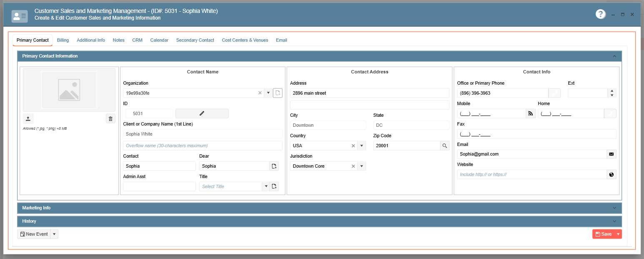Viewport: 644px width, 259px height.
Task: Click the pencil edit ID button
Action: tap(202, 113)
